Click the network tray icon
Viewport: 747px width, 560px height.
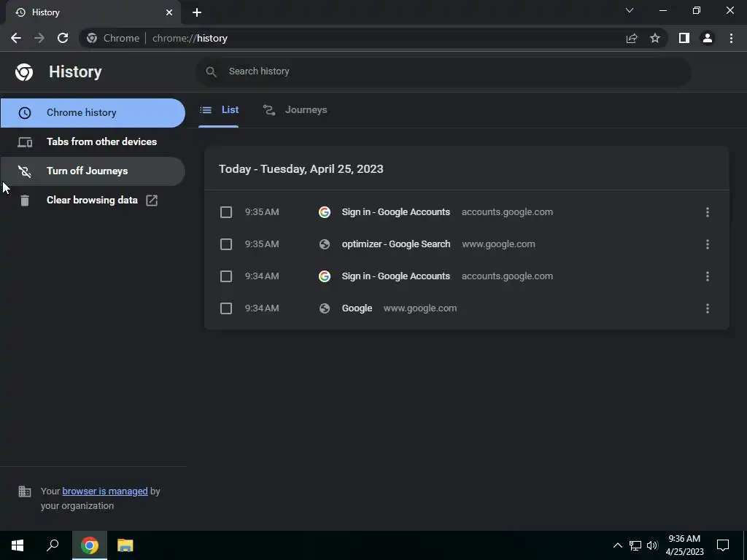click(635, 545)
